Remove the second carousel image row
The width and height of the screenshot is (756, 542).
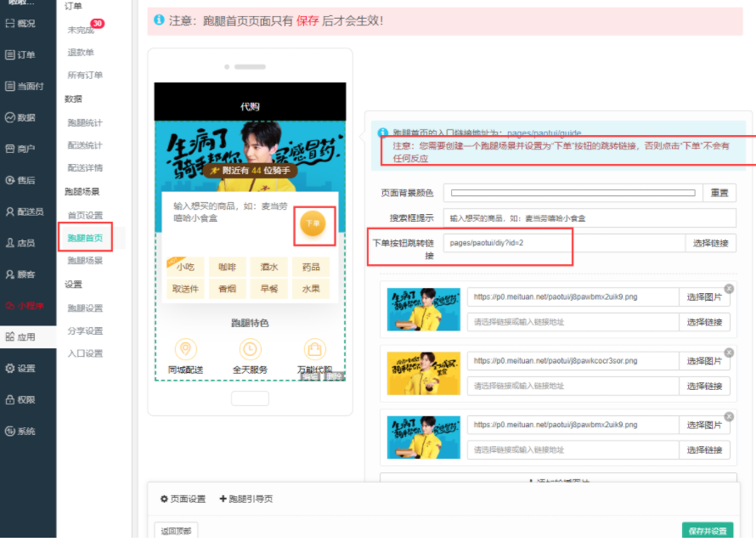tap(729, 353)
